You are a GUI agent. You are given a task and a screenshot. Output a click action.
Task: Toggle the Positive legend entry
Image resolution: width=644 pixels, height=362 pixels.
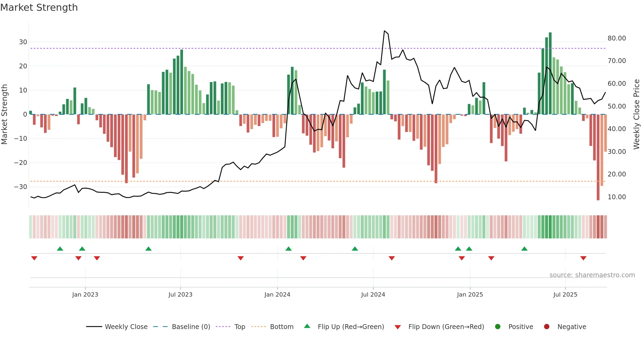[x=514, y=327]
